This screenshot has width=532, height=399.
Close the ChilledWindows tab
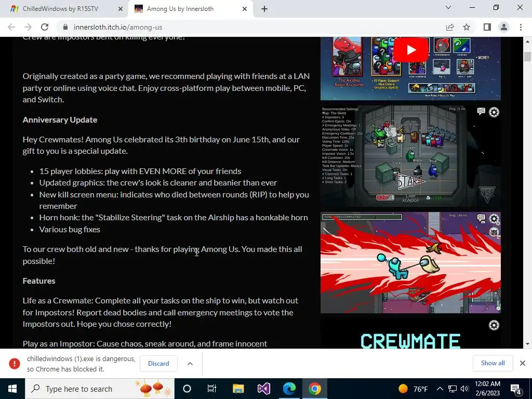[121, 9]
